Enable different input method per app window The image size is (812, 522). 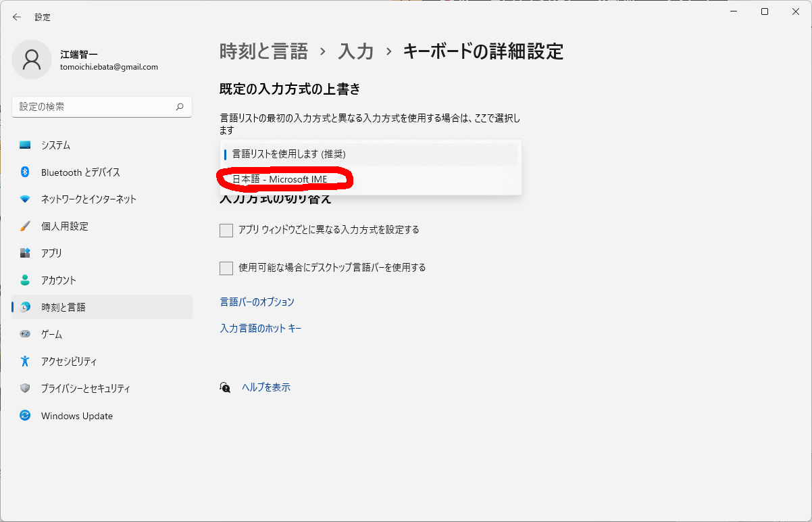pos(226,231)
